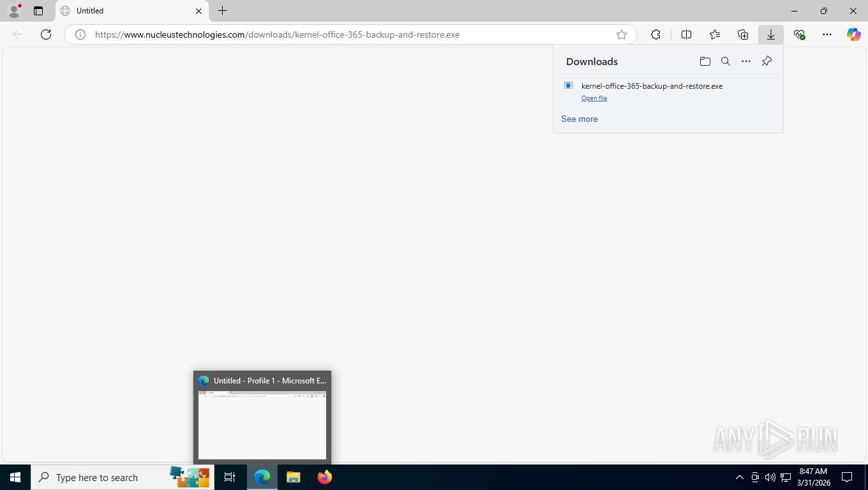Click the address bar URL field

point(350,34)
